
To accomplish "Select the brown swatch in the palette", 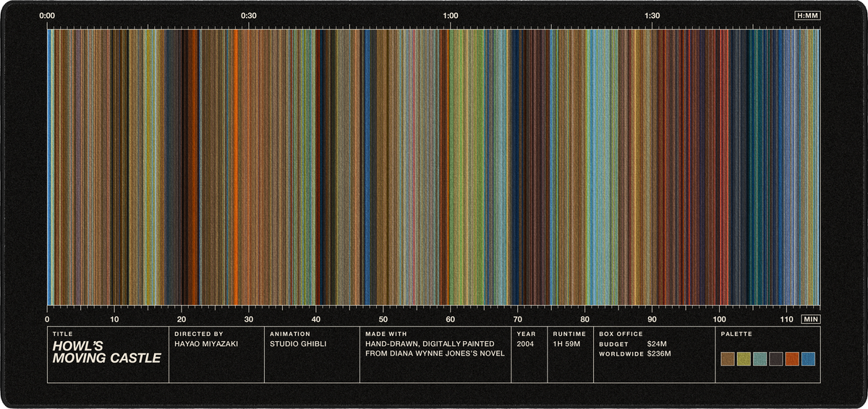I will coord(728,359).
